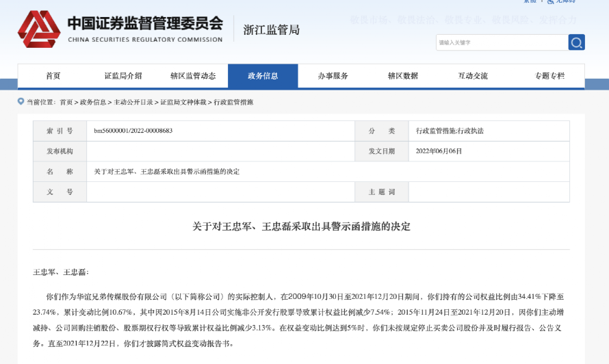Click the accessibility icon at top right
Viewport: 609px width, 364px height.
(x=550, y=1)
